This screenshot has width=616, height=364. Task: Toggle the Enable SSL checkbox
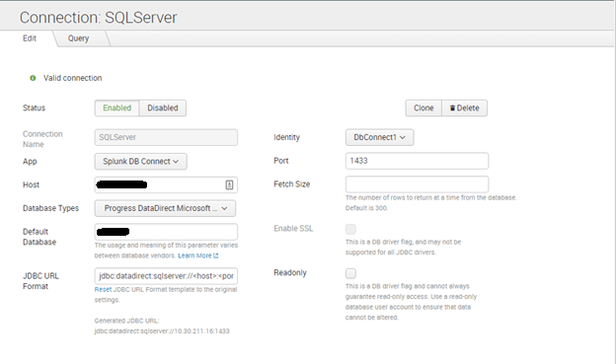click(x=350, y=229)
